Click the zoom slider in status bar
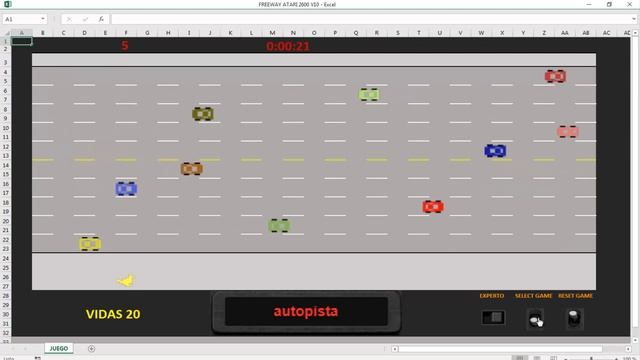Image resolution: width=640 pixels, height=360 pixels. tap(591, 358)
